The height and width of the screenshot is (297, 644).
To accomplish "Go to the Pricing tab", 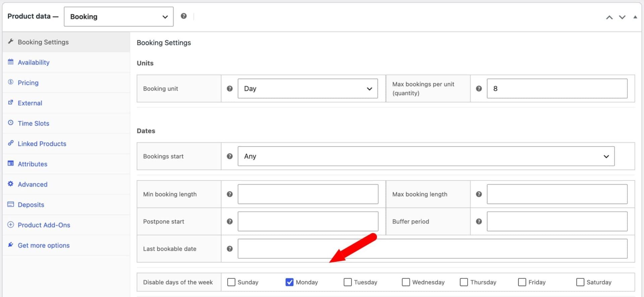I will click(x=66, y=83).
